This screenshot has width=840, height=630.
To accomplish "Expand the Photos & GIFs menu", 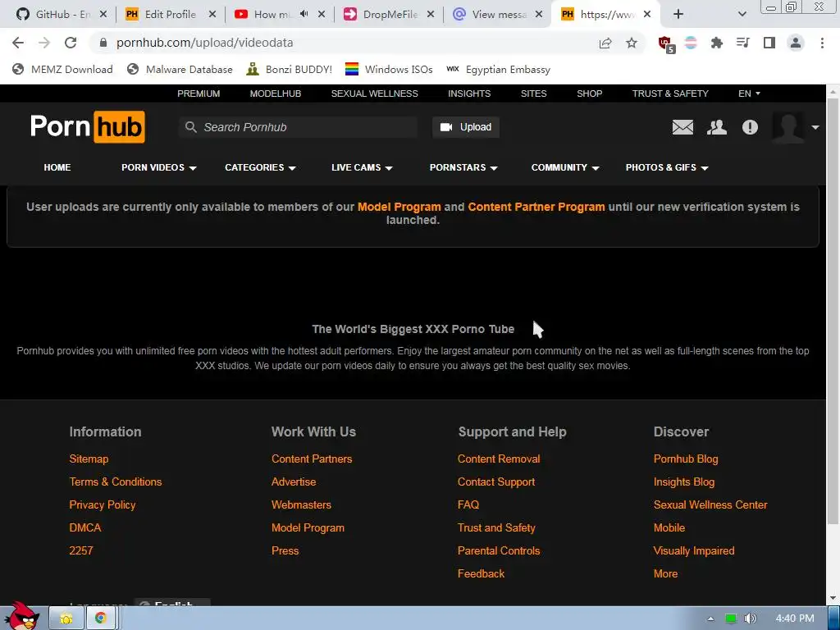I will click(667, 167).
